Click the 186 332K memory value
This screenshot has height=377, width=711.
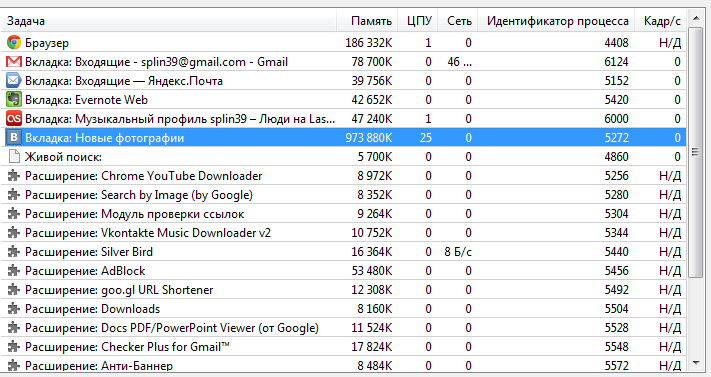(x=369, y=43)
